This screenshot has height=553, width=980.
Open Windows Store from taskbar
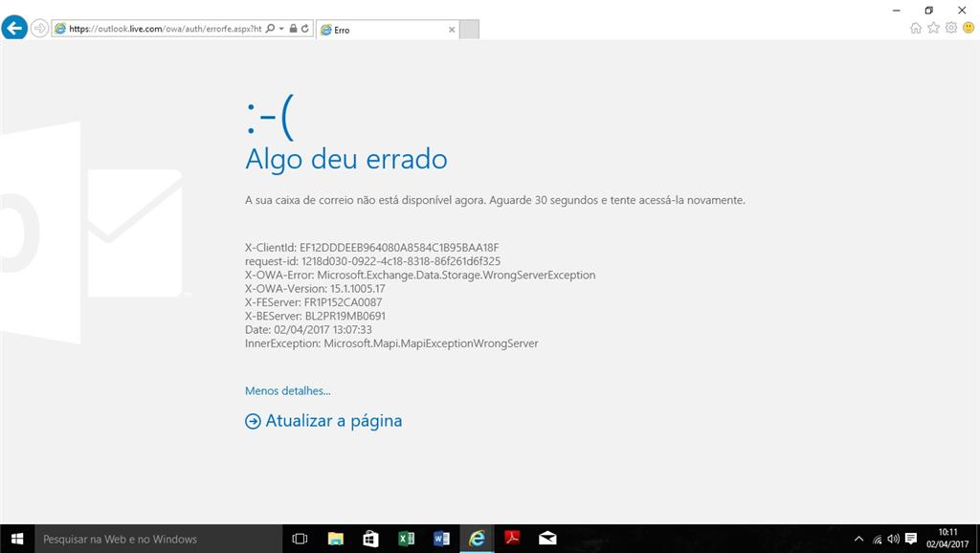pyautogui.click(x=370, y=539)
